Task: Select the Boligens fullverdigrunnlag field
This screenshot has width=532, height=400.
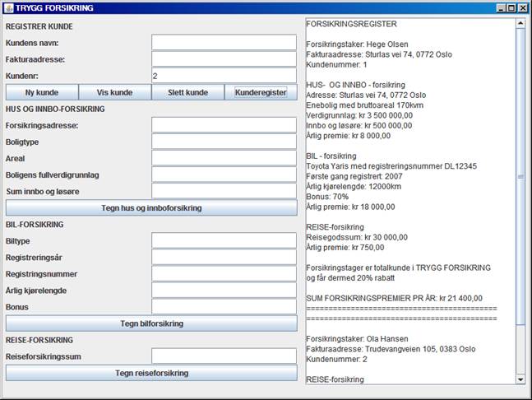Action: coord(224,174)
